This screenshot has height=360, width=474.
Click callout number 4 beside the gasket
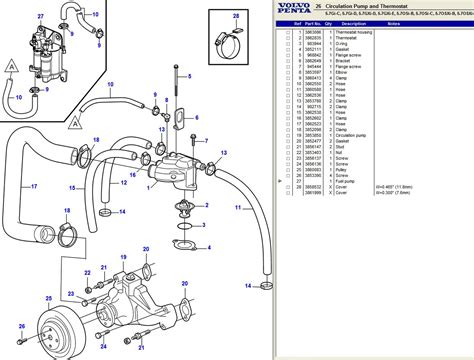pyautogui.click(x=209, y=248)
